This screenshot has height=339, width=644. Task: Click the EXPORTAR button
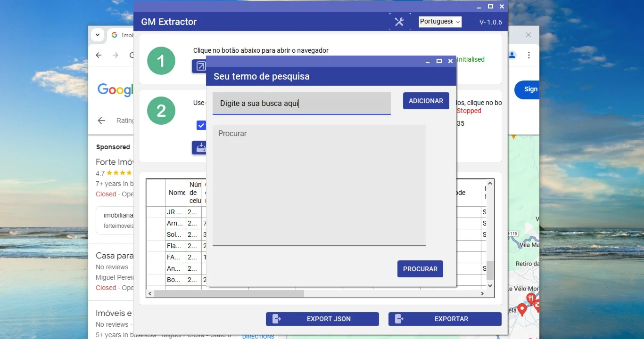click(445, 319)
